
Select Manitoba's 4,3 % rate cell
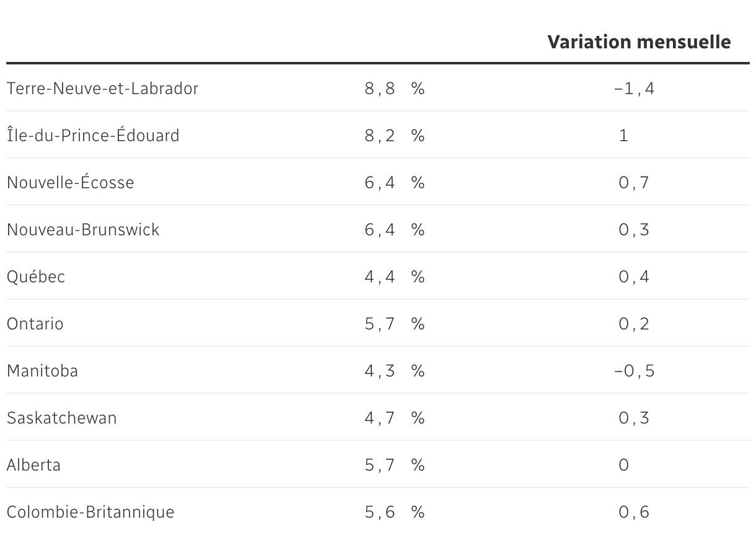395,371
